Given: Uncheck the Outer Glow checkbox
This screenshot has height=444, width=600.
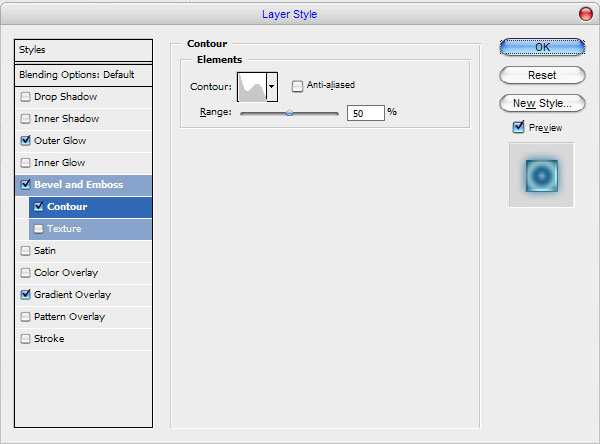Looking at the screenshot, I should tap(25, 140).
